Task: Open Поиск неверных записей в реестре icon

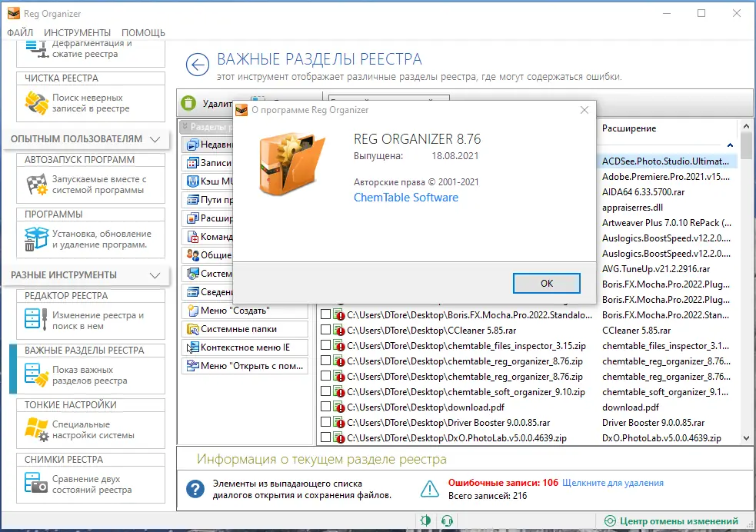Action: [37, 103]
